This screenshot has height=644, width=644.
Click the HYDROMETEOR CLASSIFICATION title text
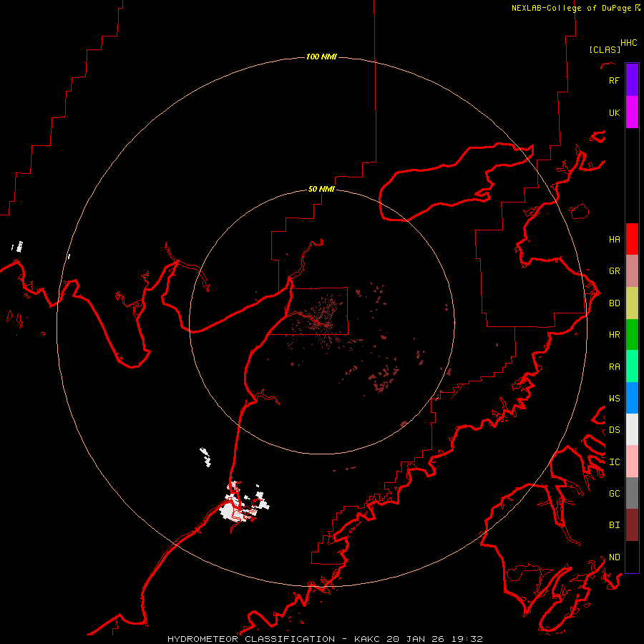251,639
